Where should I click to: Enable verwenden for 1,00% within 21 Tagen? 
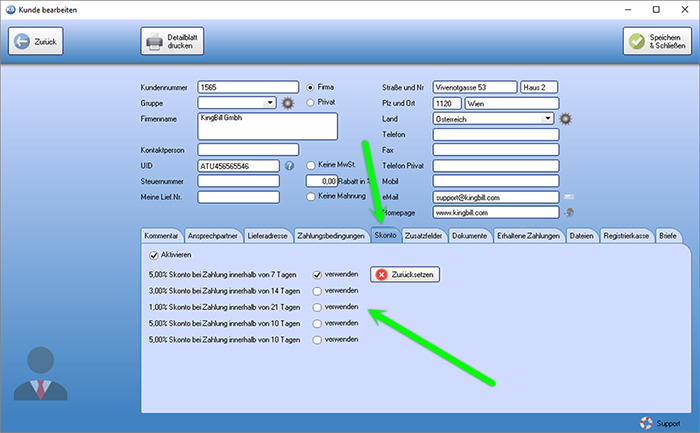[317, 308]
